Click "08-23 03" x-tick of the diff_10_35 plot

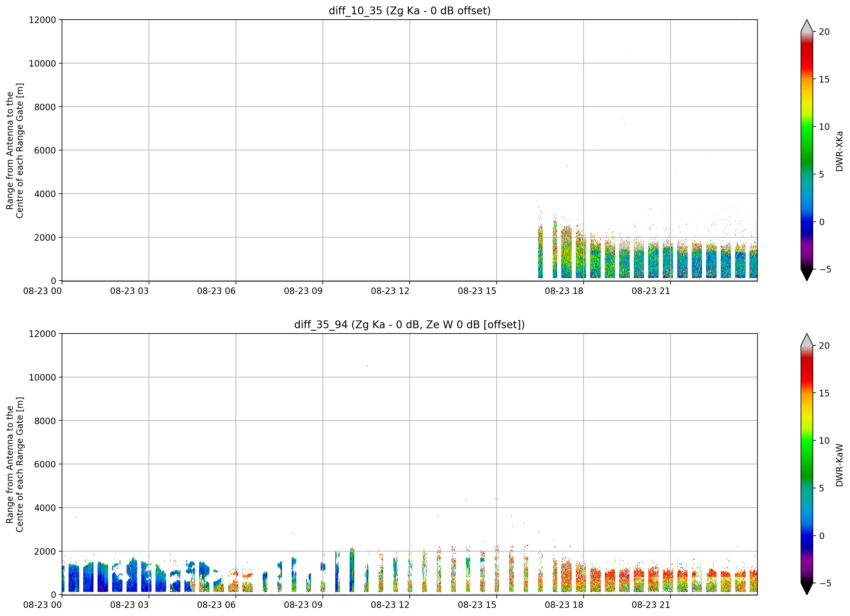(x=129, y=291)
